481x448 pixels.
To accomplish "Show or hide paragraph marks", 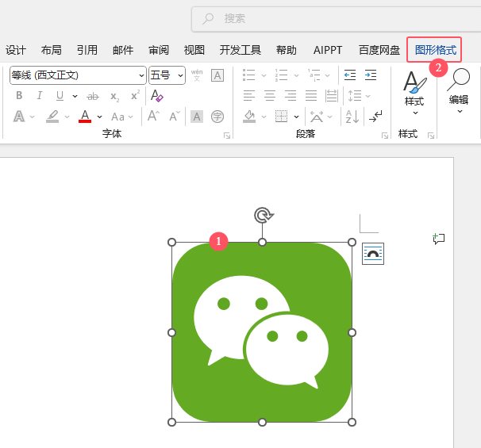I will click(x=375, y=117).
